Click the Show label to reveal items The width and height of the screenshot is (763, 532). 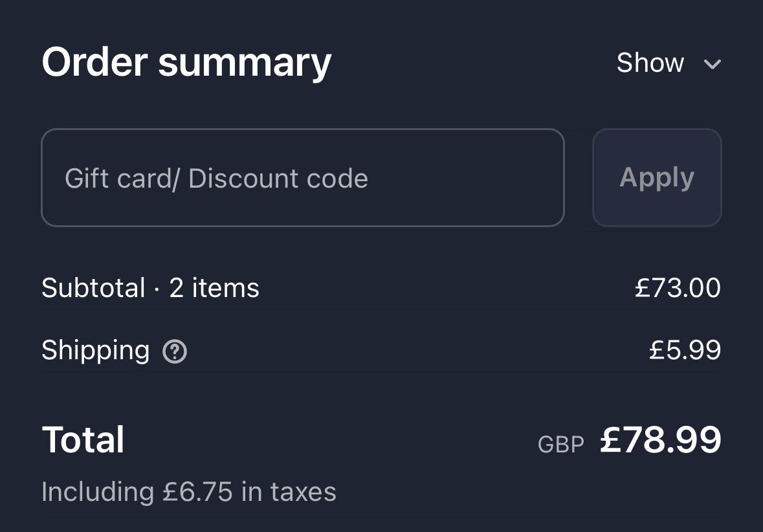coord(650,63)
